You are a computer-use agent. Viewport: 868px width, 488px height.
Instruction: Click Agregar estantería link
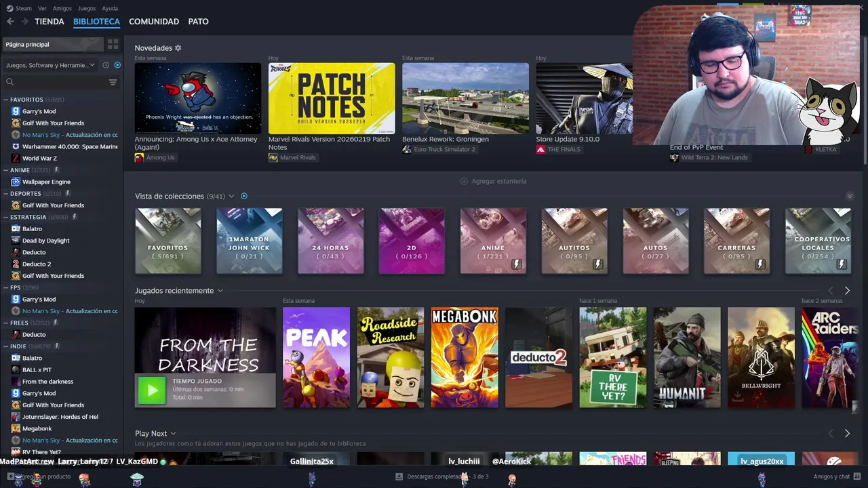pos(498,181)
